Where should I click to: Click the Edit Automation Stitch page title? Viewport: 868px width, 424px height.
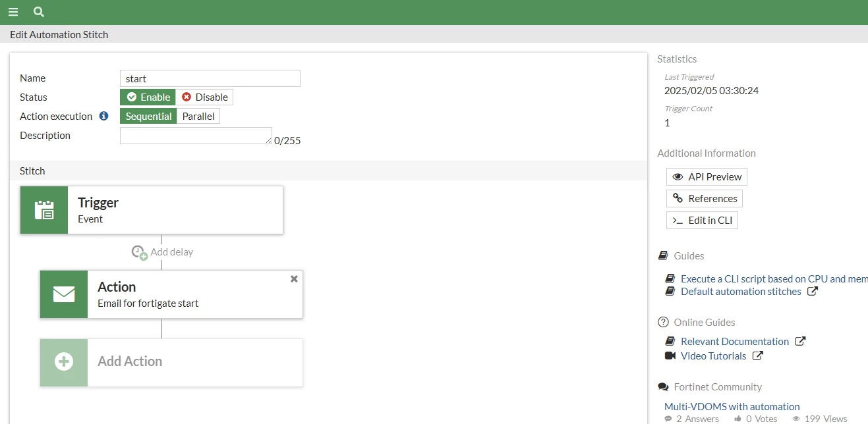click(59, 34)
